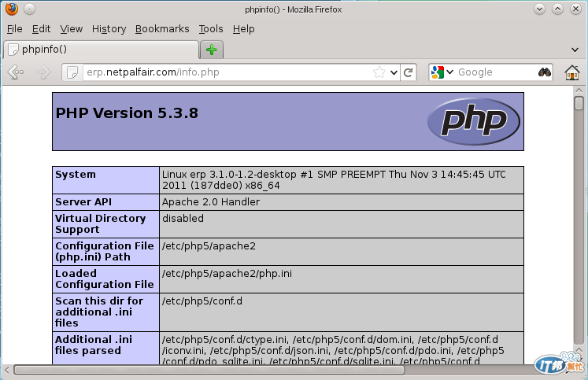588x380 pixels.
Task: Select the phpinfo() tab
Action: [102, 50]
